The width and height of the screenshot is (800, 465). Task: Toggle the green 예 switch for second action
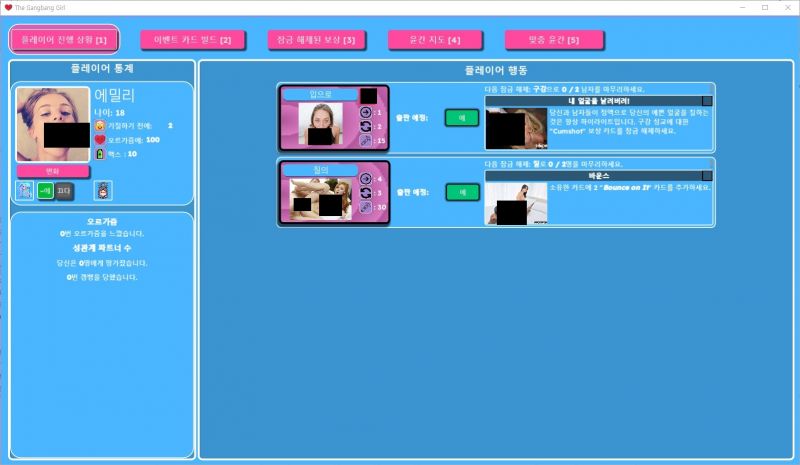tap(462, 192)
